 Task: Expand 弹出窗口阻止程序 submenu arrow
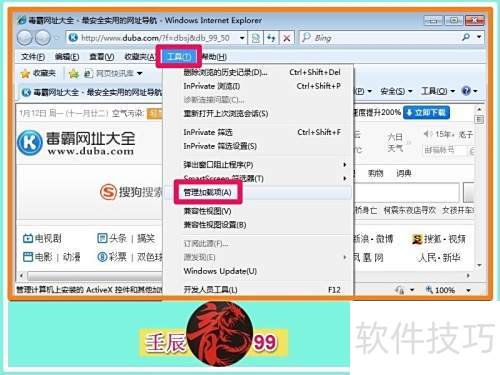(x=345, y=165)
